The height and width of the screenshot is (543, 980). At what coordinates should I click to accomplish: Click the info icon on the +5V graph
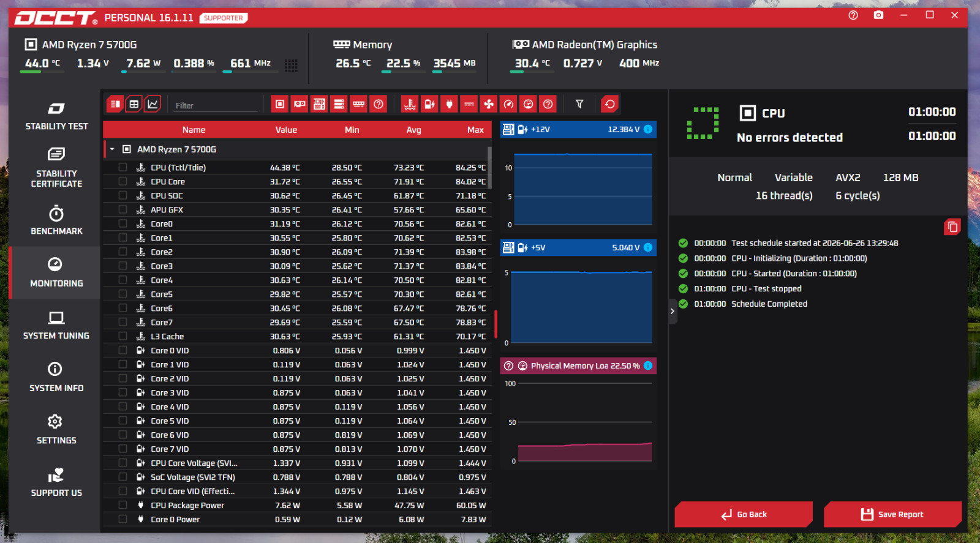click(648, 247)
